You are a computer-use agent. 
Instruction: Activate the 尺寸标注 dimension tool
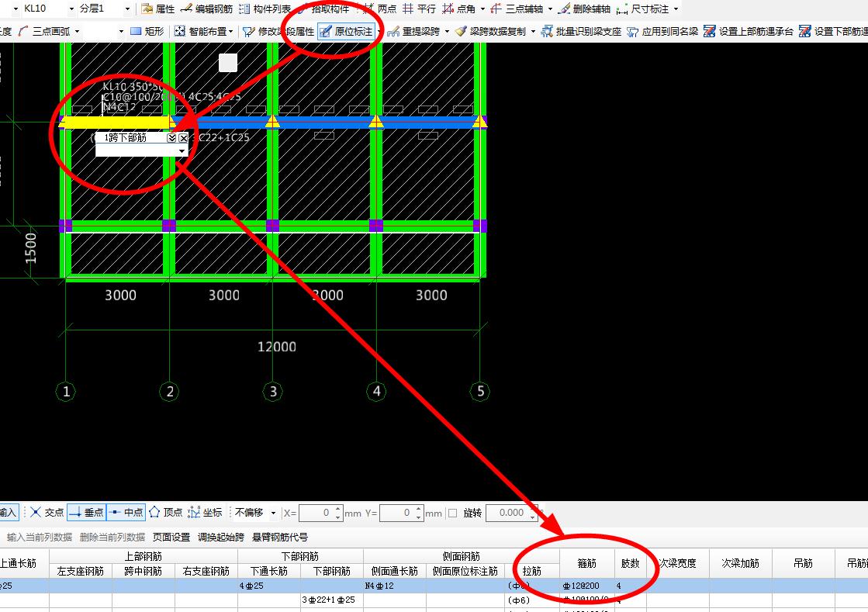(x=643, y=9)
